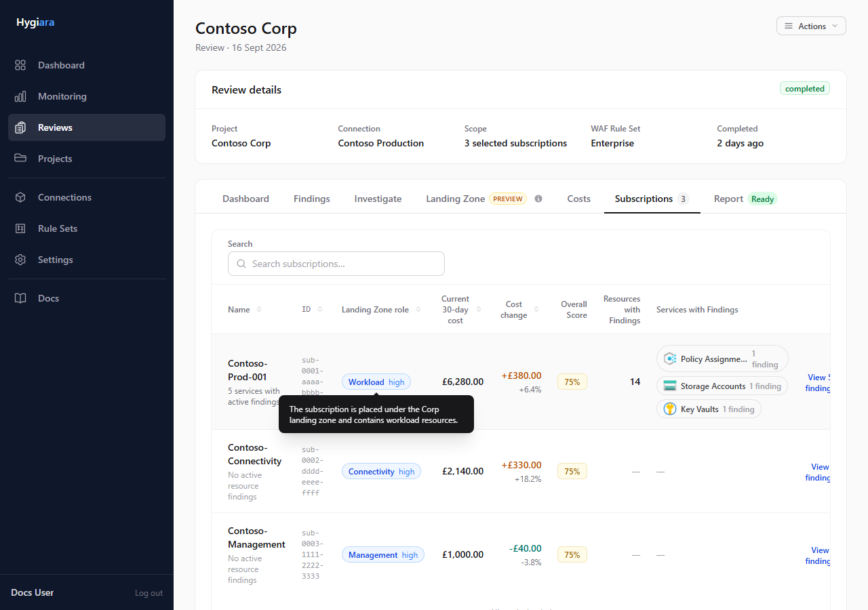Click the magnifier icon in search box
Image resolution: width=868 pixels, height=610 pixels.
click(241, 264)
